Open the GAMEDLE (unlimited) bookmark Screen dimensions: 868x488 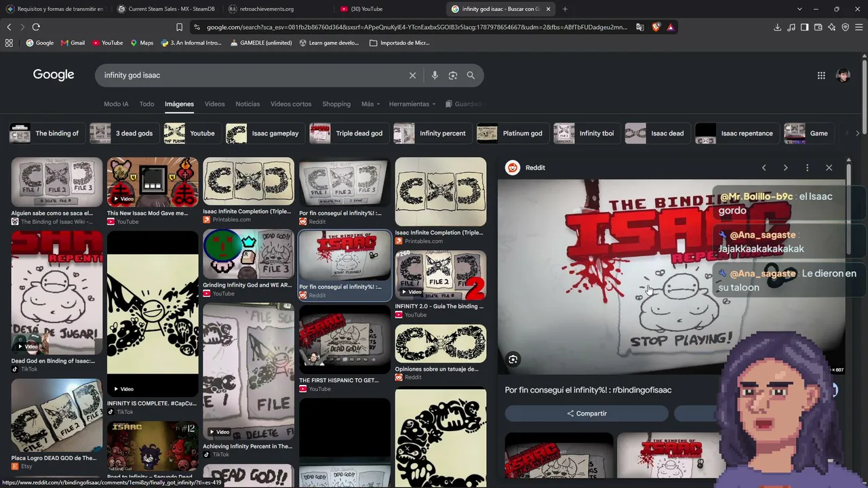tap(261, 43)
